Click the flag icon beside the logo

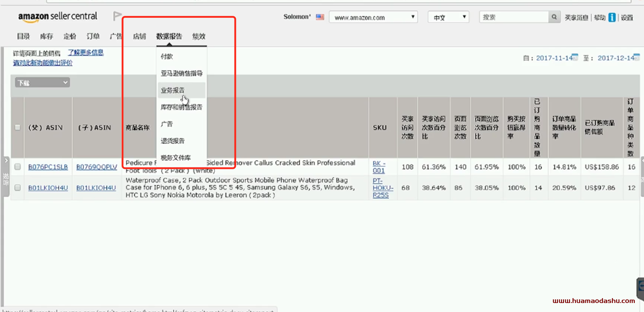pos(117,16)
